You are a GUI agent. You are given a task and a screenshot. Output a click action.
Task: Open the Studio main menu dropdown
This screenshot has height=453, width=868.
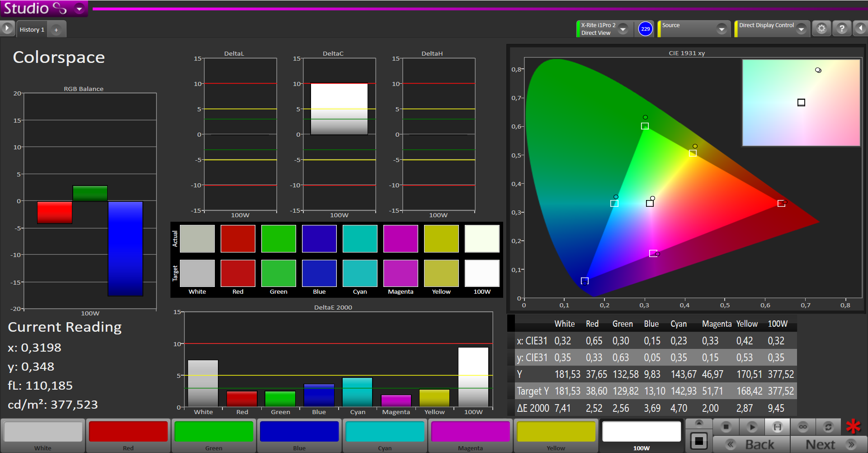(80, 9)
